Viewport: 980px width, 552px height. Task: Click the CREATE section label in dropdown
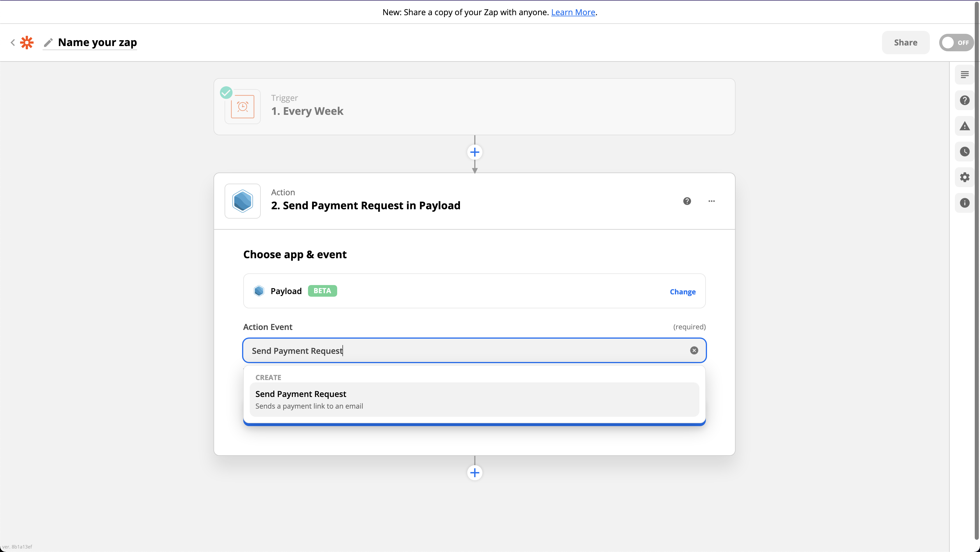pyautogui.click(x=268, y=377)
